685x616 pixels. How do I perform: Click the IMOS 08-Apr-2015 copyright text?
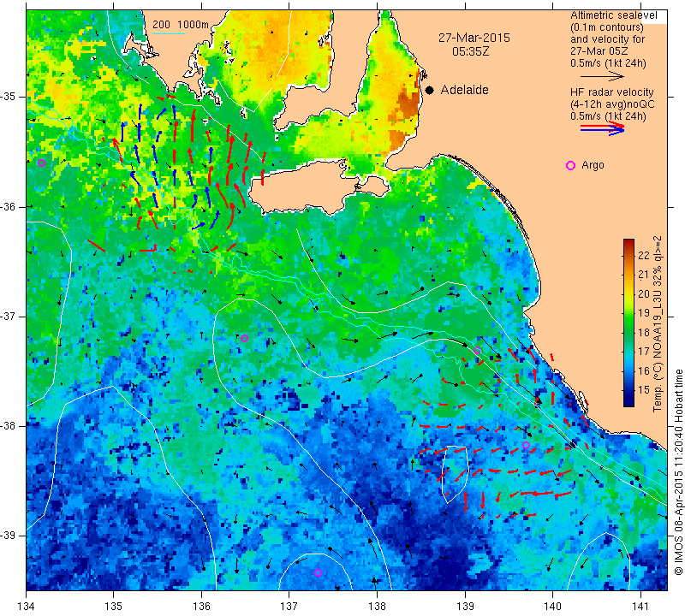click(678, 472)
